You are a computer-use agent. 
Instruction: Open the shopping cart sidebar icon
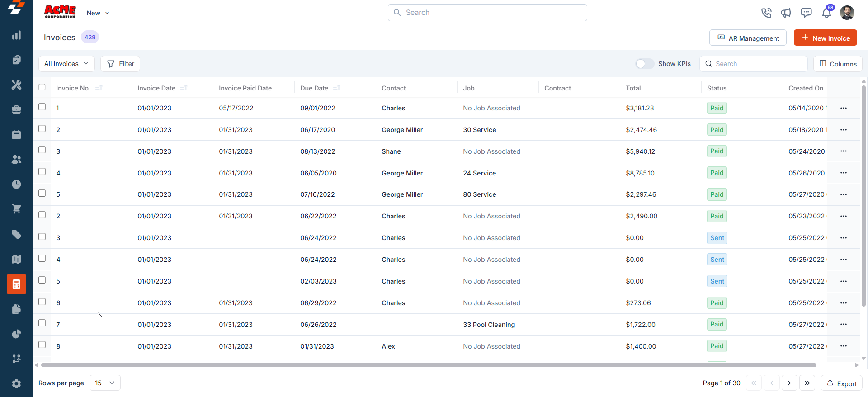tap(16, 209)
